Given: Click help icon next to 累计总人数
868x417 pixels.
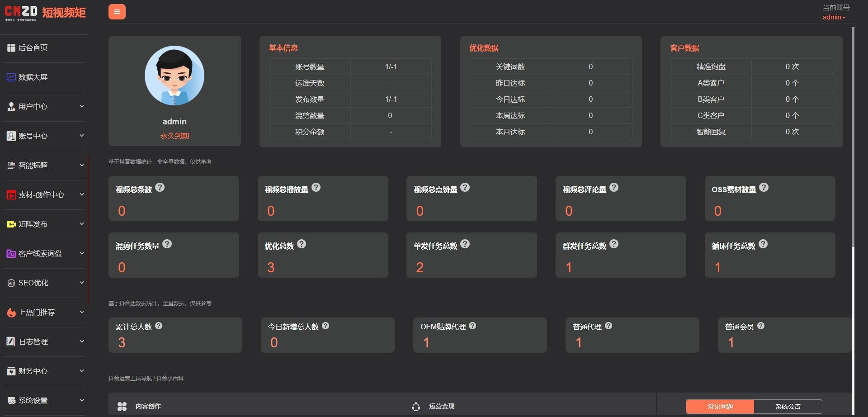Looking at the screenshot, I should point(159,326).
